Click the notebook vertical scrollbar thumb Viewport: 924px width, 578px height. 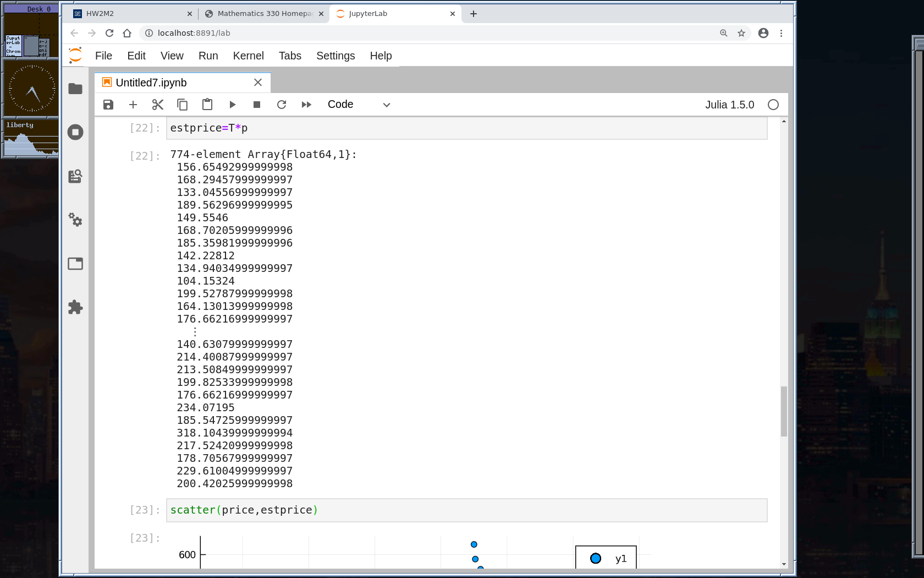click(x=784, y=411)
